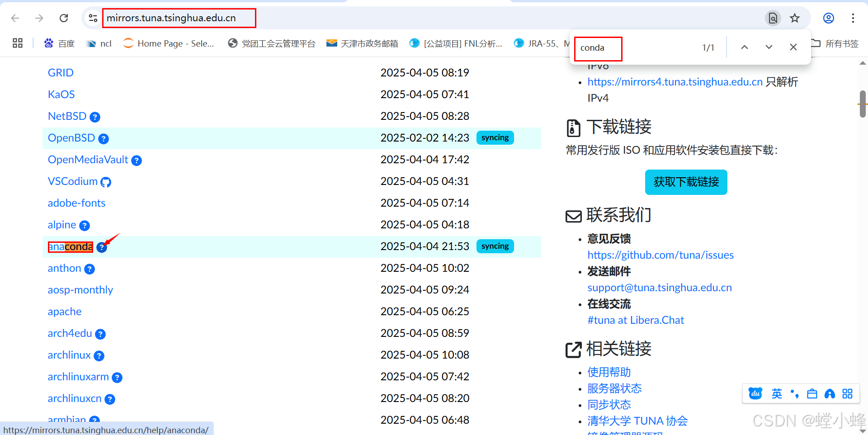Open the Chrome profile icon
Viewport: 868px width, 435px height.
(x=829, y=18)
